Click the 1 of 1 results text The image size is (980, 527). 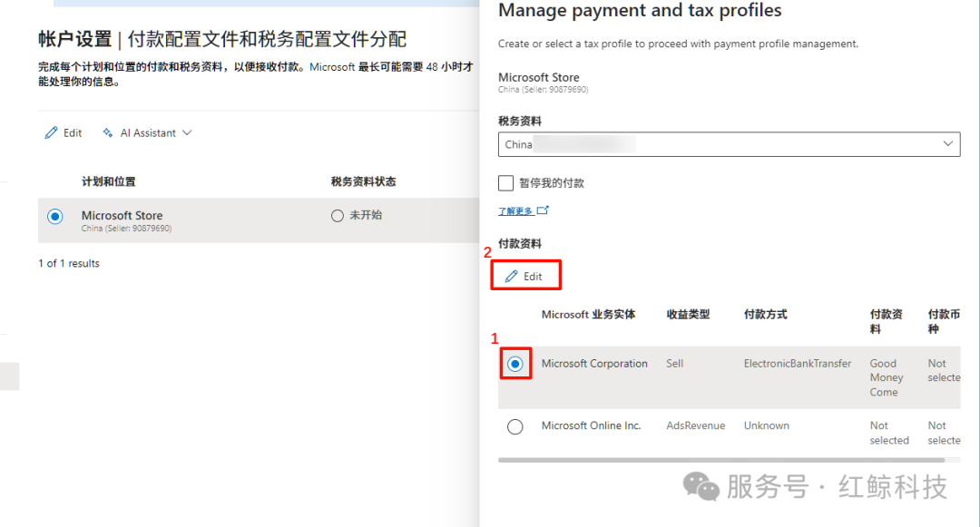69,263
